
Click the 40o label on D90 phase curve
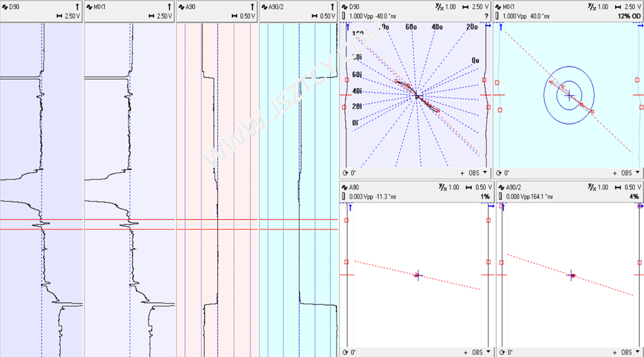(x=437, y=27)
